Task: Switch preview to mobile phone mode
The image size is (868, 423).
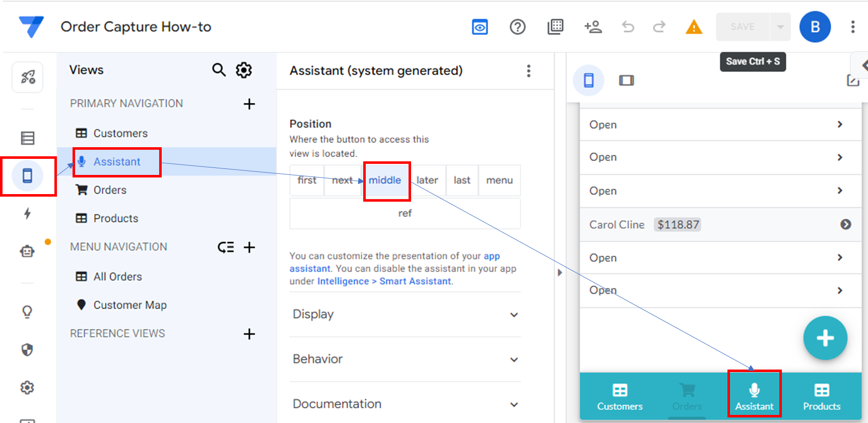Action: (x=588, y=80)
